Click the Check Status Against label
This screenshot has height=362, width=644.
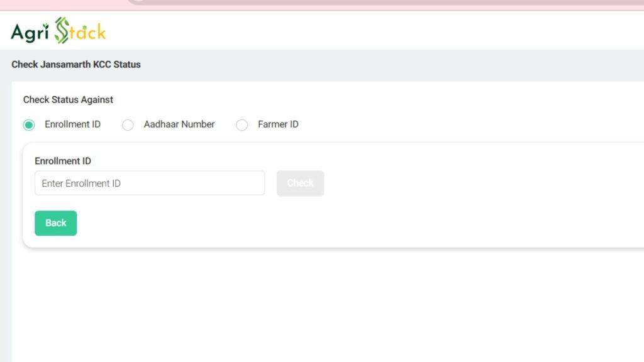pos(68,100)
